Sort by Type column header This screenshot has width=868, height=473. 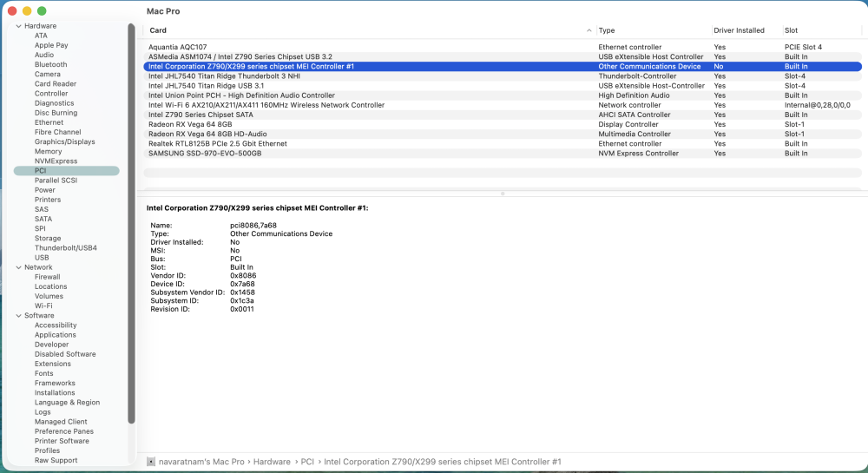pyautogui.click(x=607, y=30)
